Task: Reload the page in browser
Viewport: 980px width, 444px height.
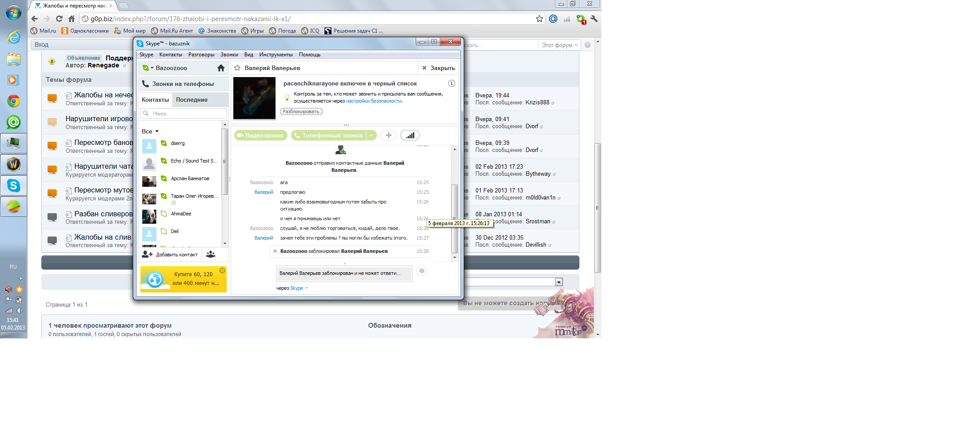Action: (59, 18)
